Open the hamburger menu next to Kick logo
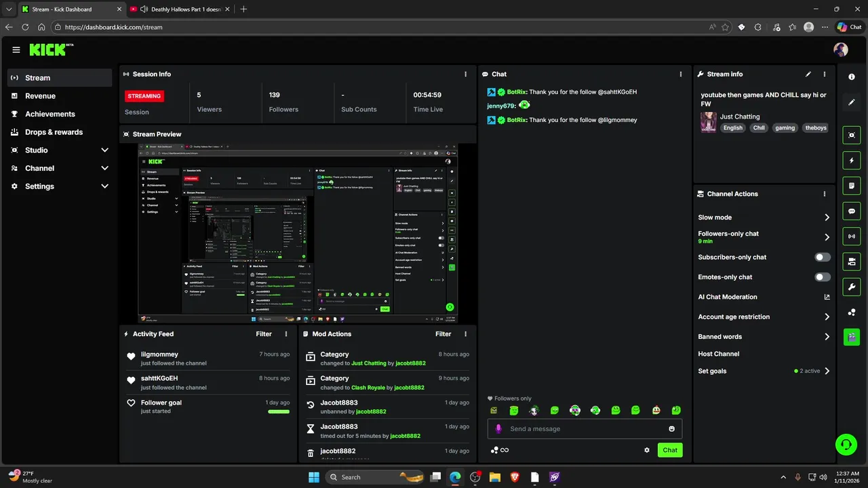Image resolution: width=868 pixels, height=488 pixels. [x=16, y=49]
